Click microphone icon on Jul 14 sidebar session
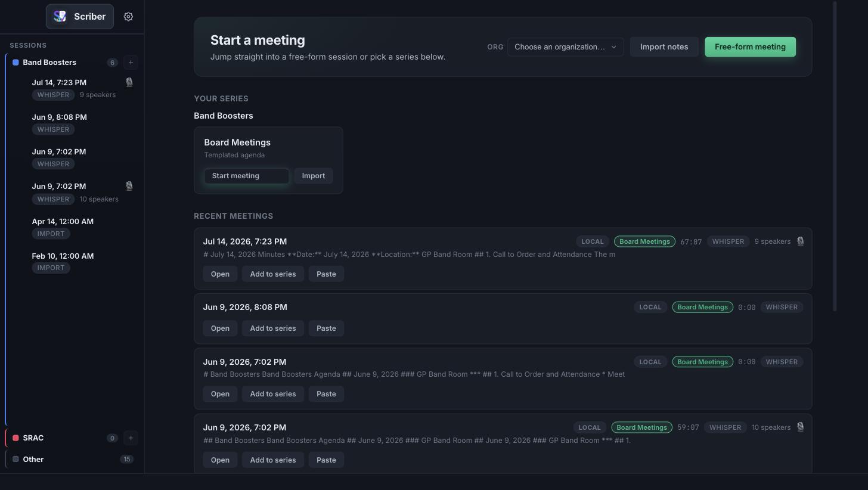This screenshot has height=490, width=868. point(129,82)
